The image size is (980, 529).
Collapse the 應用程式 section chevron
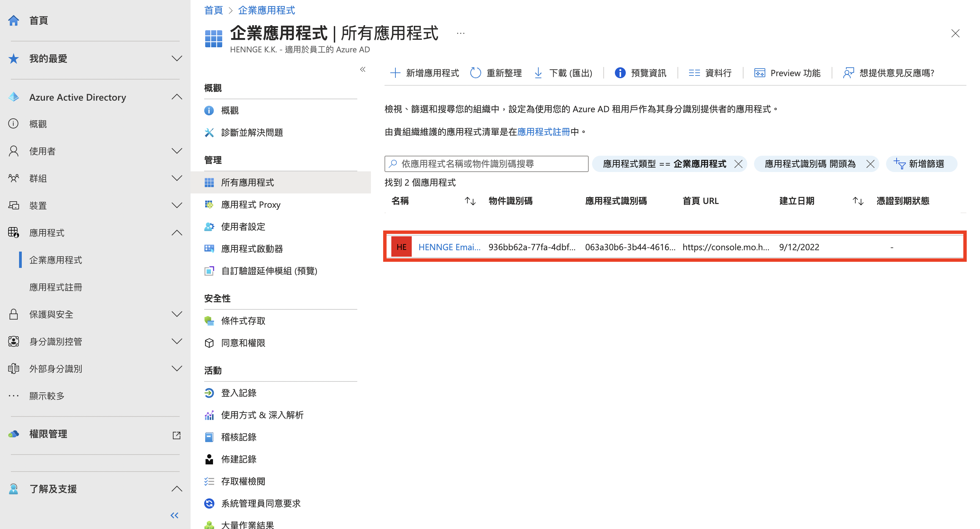coord(177,233)
